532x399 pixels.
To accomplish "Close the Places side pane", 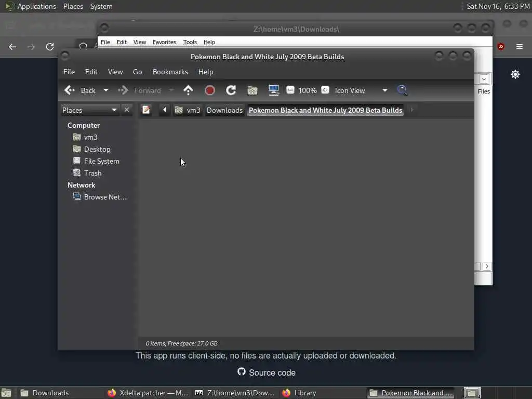I will pos(127,110).
